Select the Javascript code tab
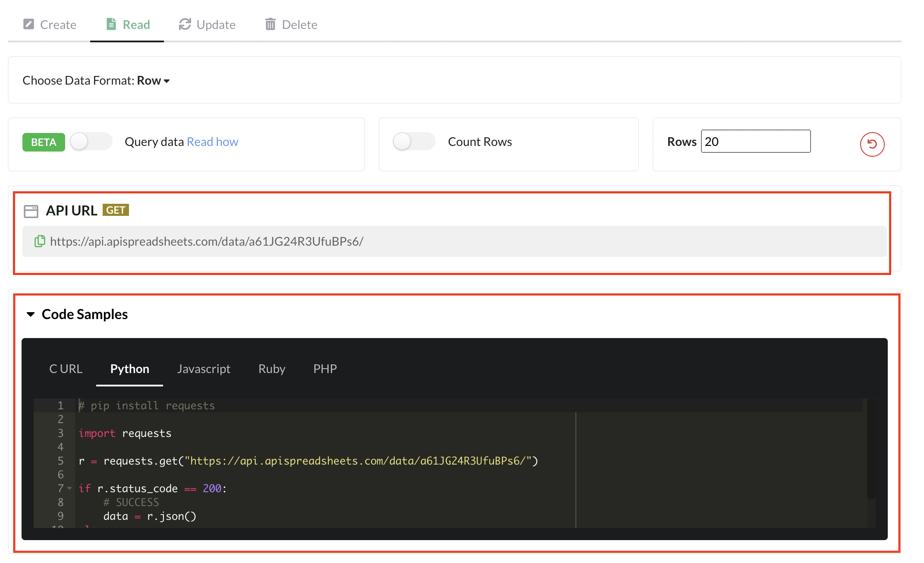Image resolution: width=924 pixels, height=563 pixels. coord(204,369)
